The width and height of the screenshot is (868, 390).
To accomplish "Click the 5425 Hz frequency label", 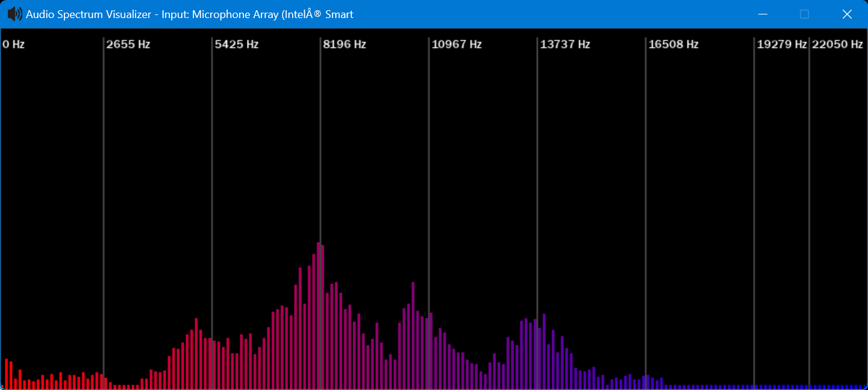I will click(x=237, y=45).
